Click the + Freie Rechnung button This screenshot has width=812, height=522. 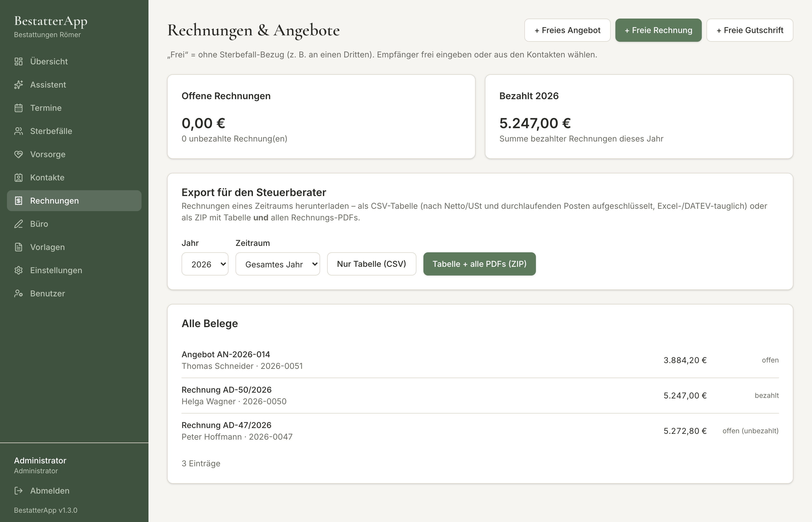coord(658,30)
